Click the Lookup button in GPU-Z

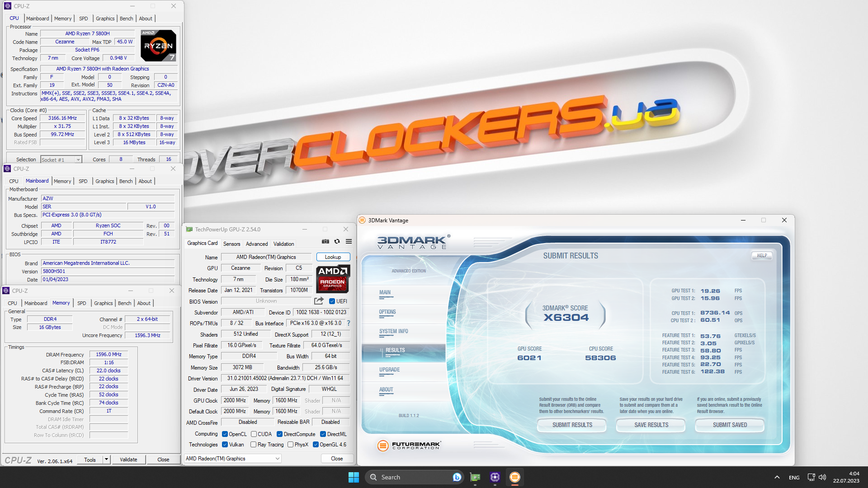tap(333, 257)
